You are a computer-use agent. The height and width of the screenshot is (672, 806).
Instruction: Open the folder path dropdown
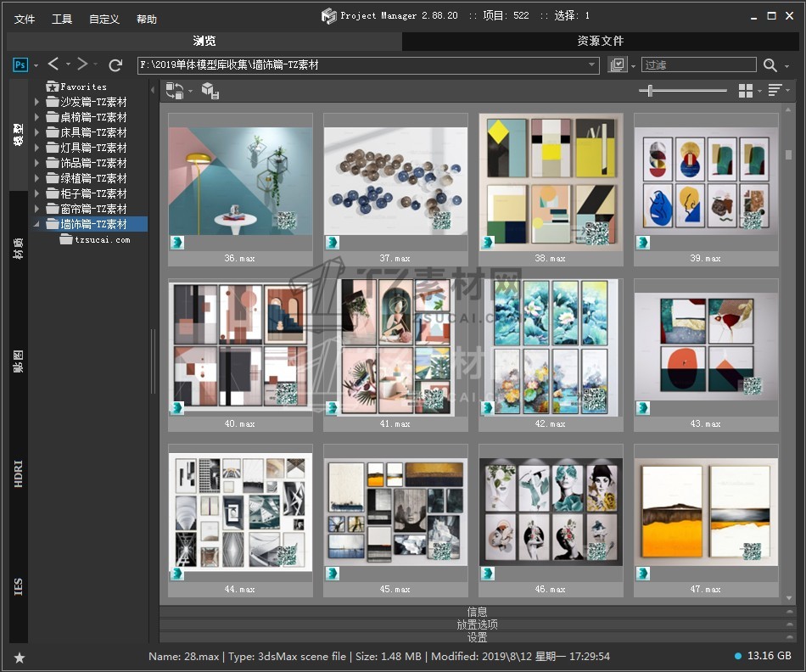(592, 65)
